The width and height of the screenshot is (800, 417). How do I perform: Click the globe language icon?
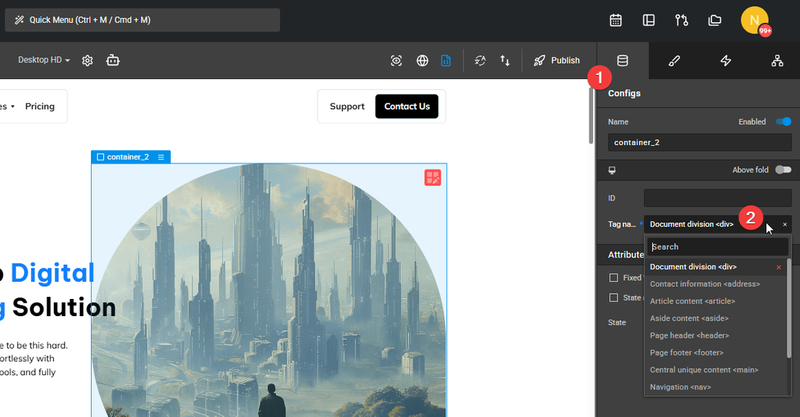click(x=422, y=60)
